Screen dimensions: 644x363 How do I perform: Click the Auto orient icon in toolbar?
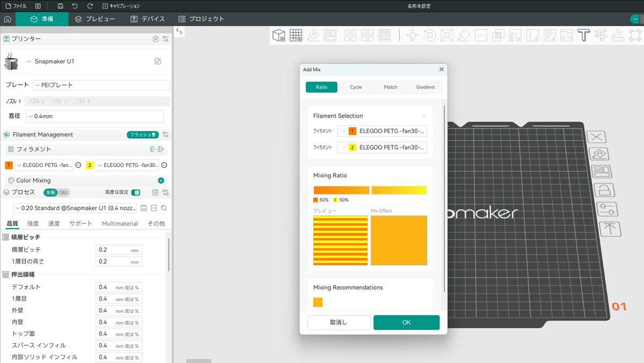[313, 35]
